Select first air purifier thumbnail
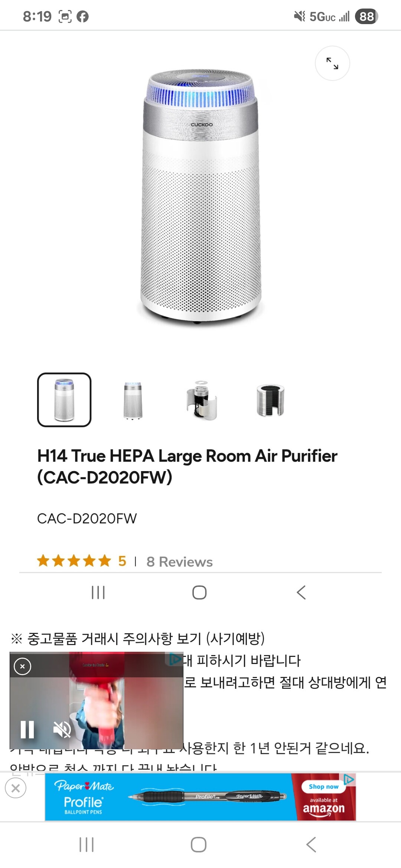This screenshot has width=401, height=868. (64, 400)
